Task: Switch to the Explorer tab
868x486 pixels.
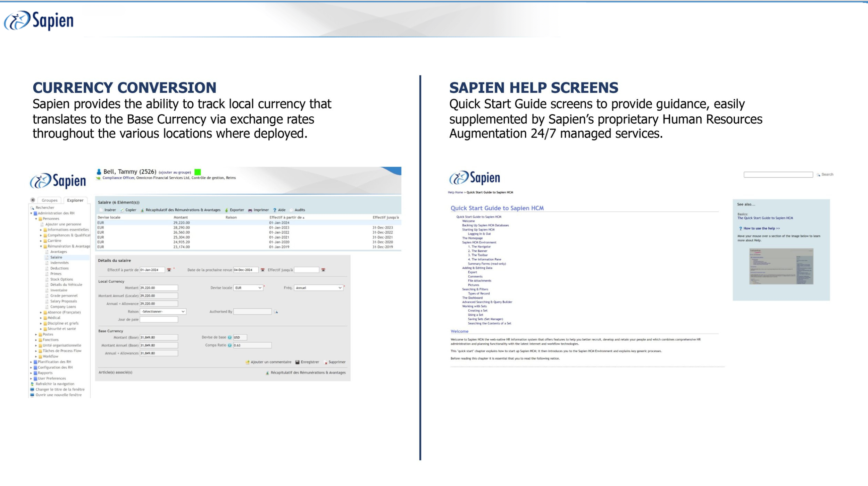Action: click(75, 200)
